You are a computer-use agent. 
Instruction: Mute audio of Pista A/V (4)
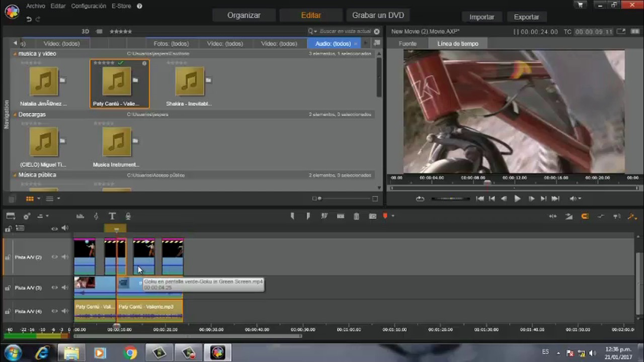(x=65, y=311)
